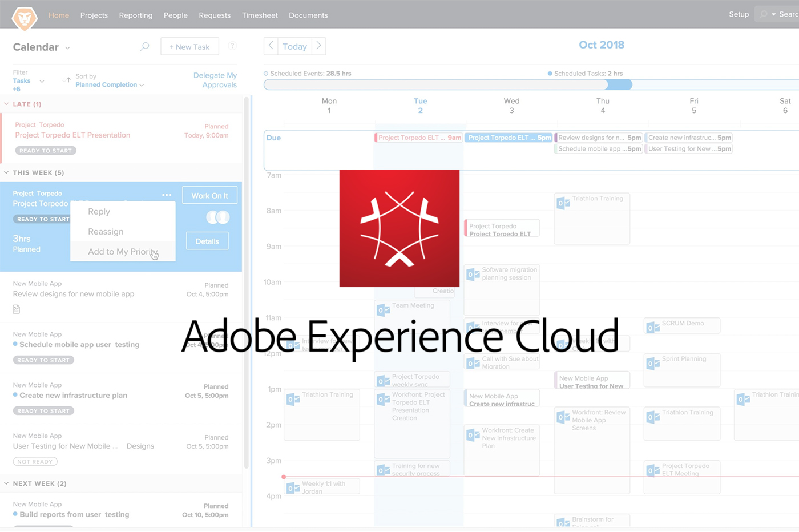Screen dimensions: 799x532
Task: Click Outlook icon on Monday Triathlon Training
Action: [293, 399]
